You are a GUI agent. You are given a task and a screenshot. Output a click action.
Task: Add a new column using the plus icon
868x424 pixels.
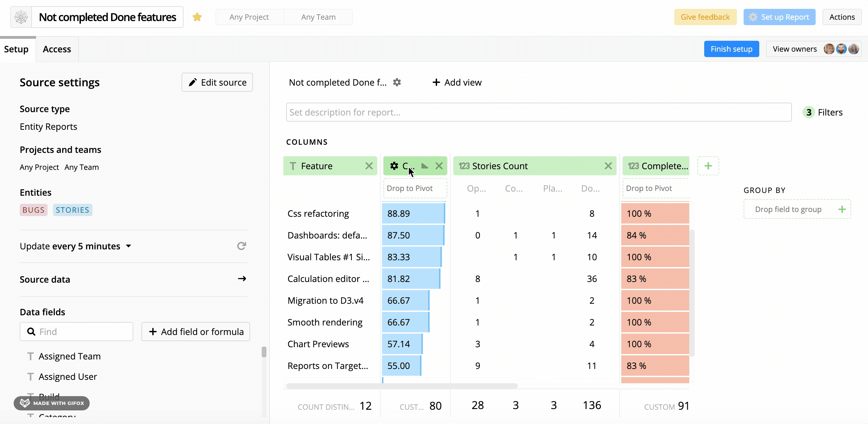point(708,166)
